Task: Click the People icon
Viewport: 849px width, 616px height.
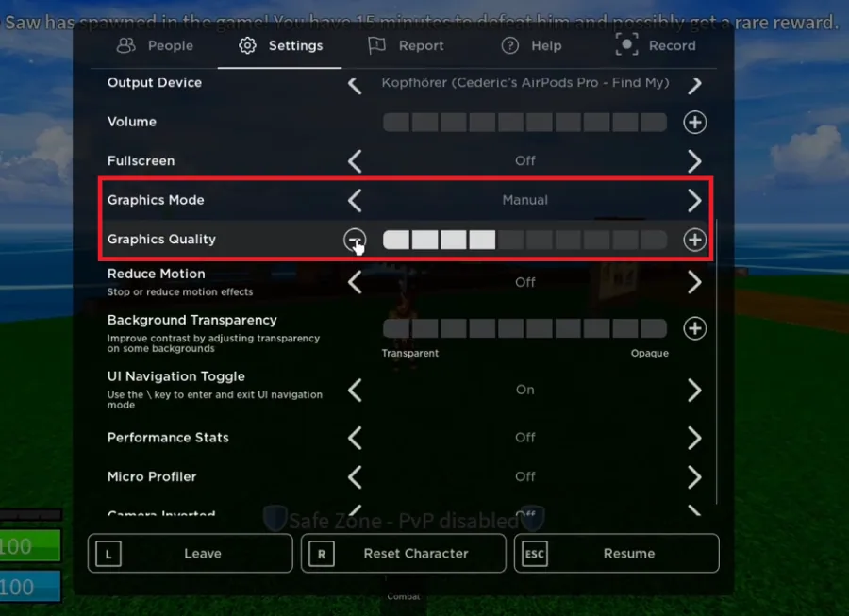Action: (126, 45)
